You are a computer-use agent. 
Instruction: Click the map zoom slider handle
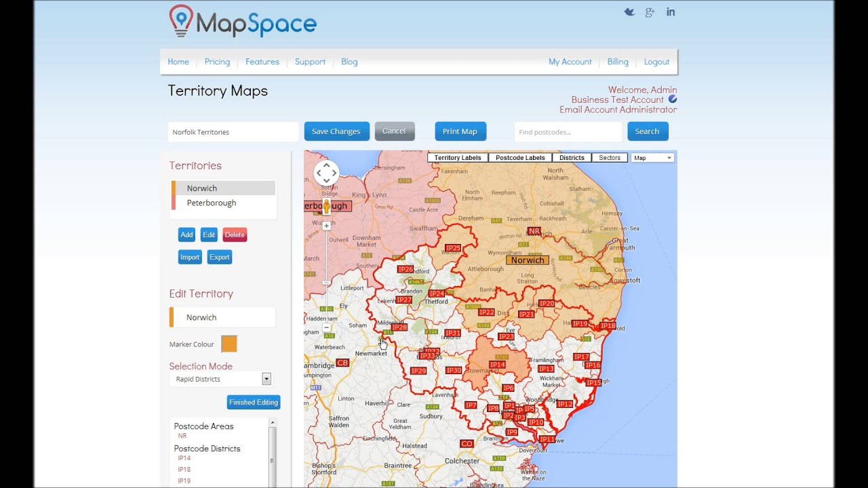coord(326,283)
